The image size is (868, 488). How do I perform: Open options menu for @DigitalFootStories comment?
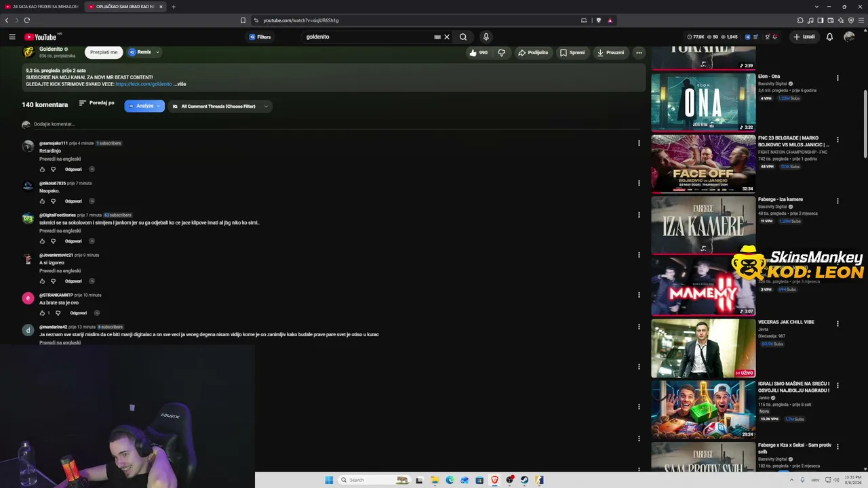639,215
